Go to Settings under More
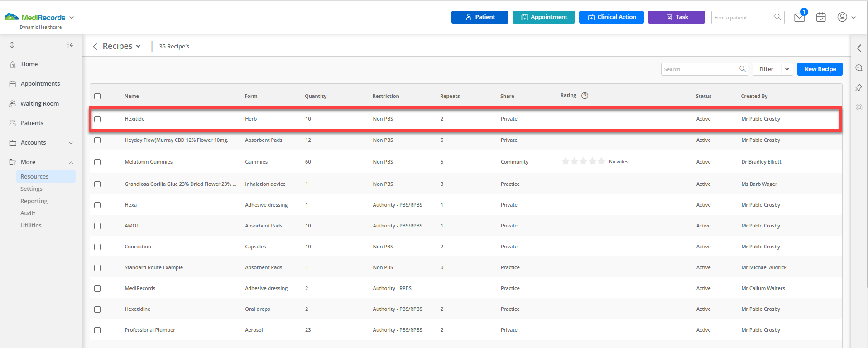This screenshot has height=348, width=868. (x=31, y=188)
